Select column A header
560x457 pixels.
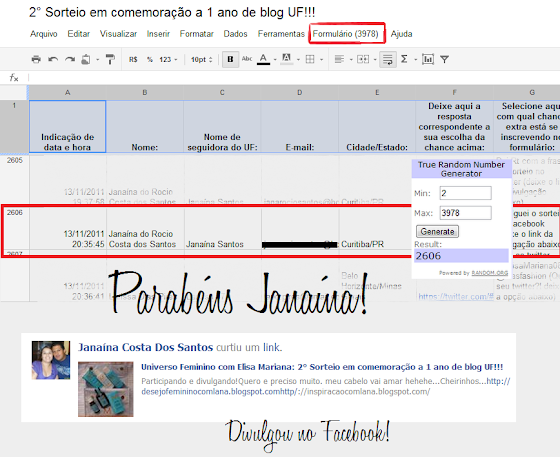coord(67,92)
